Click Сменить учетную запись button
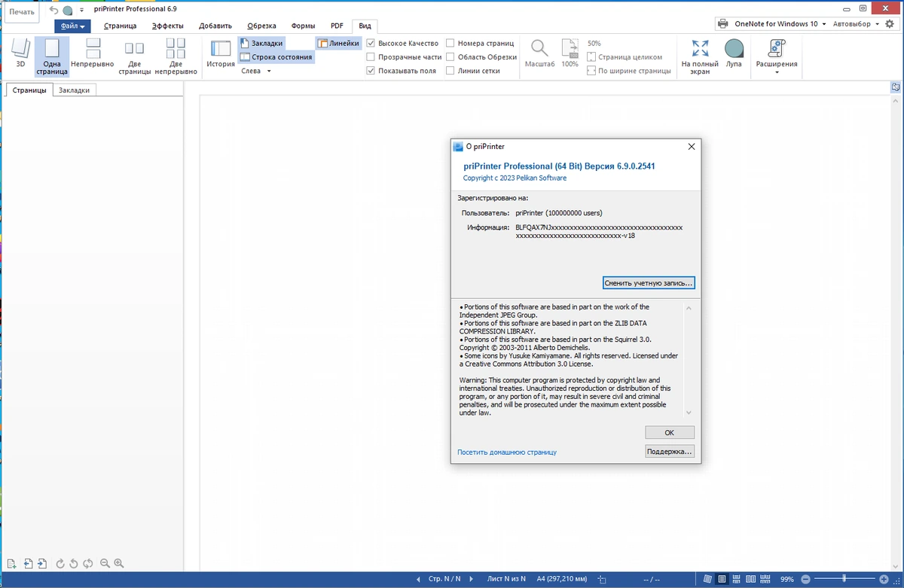Viewport: 904px width, 588px height. pos(649,283)
